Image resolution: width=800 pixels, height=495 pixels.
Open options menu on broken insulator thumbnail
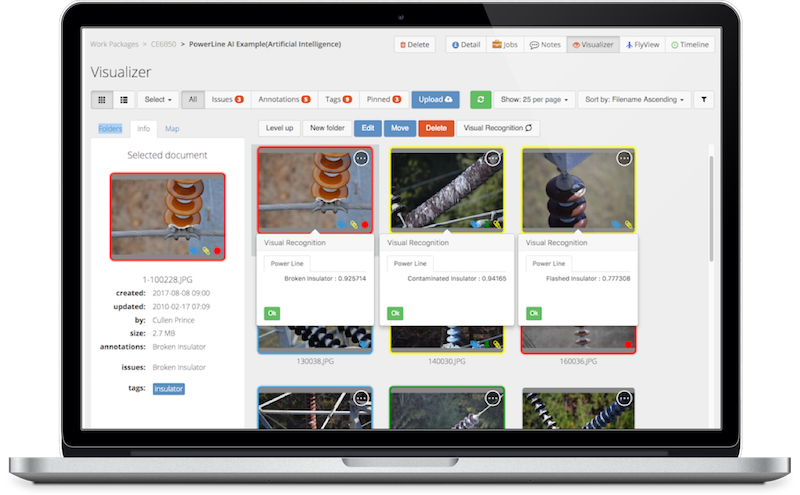coord(361,158)
